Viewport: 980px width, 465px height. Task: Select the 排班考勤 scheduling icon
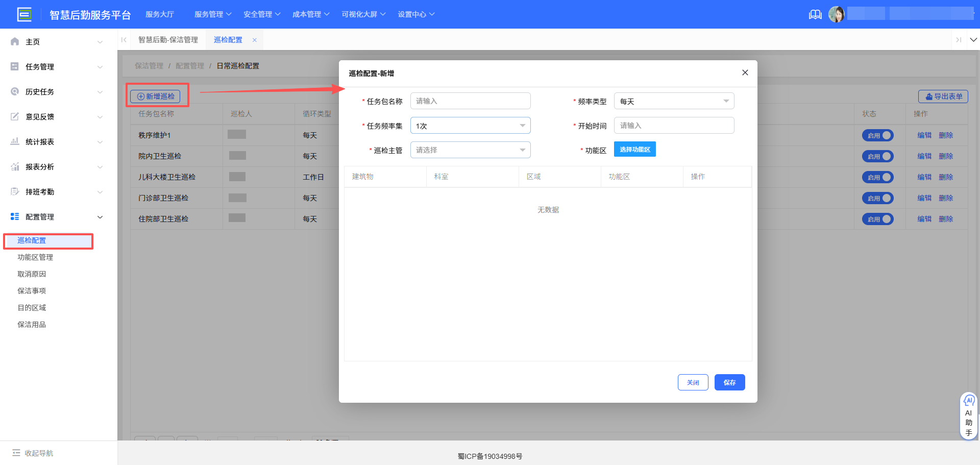click(x=14, y=191)
